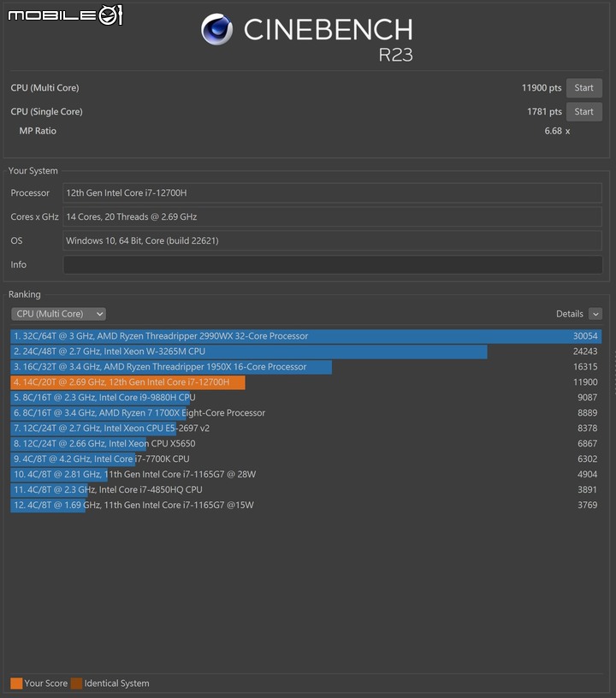The image size is (616, 698).
Task: Click the Cores x GHz field
Action: (x=333, y=216)
